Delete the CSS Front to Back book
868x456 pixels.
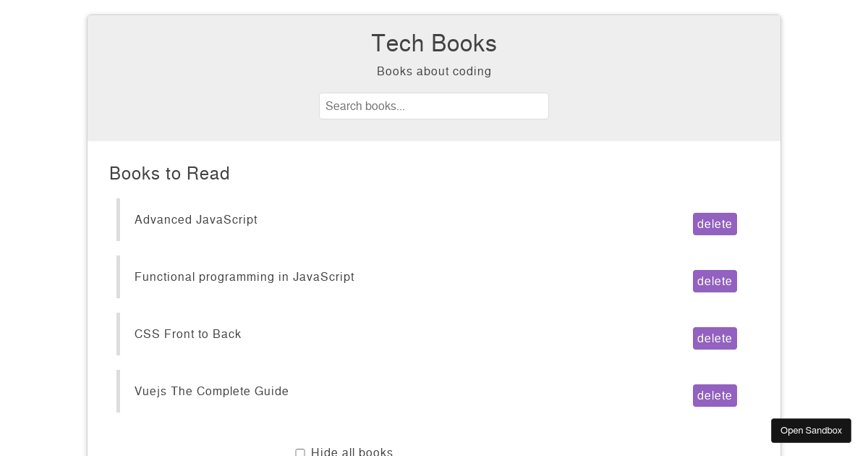715,339
